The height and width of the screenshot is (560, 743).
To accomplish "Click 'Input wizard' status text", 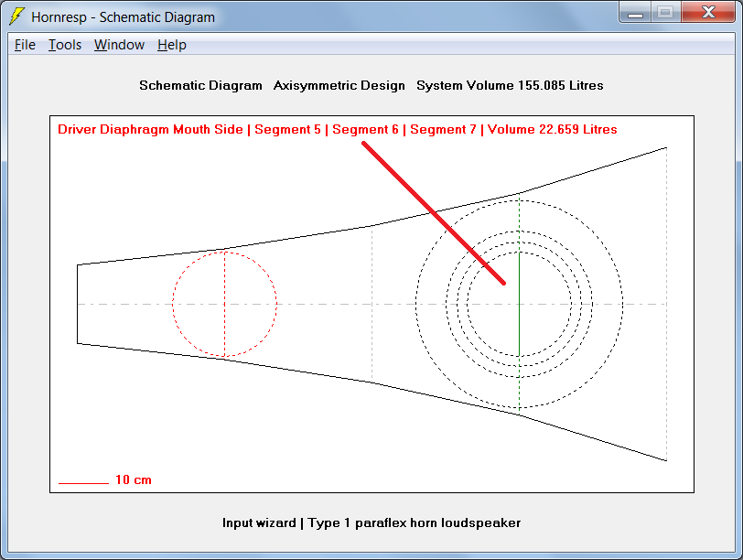I will pyautogui.click(x=259, y=522).
